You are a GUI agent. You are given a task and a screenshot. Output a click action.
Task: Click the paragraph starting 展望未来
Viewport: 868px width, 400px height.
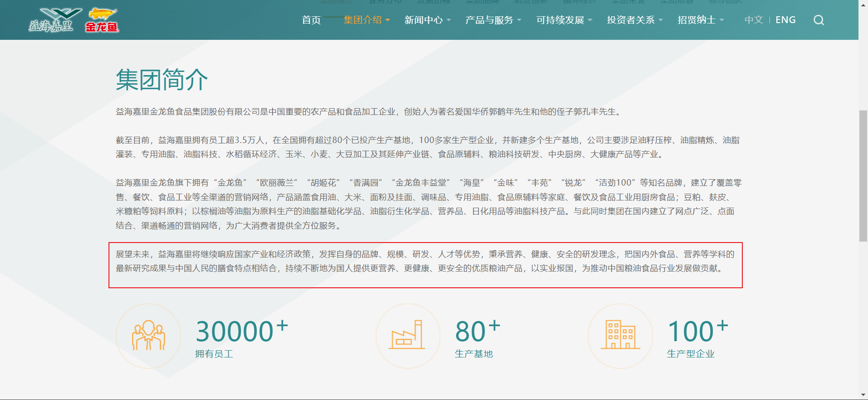[x=425, y=261]
